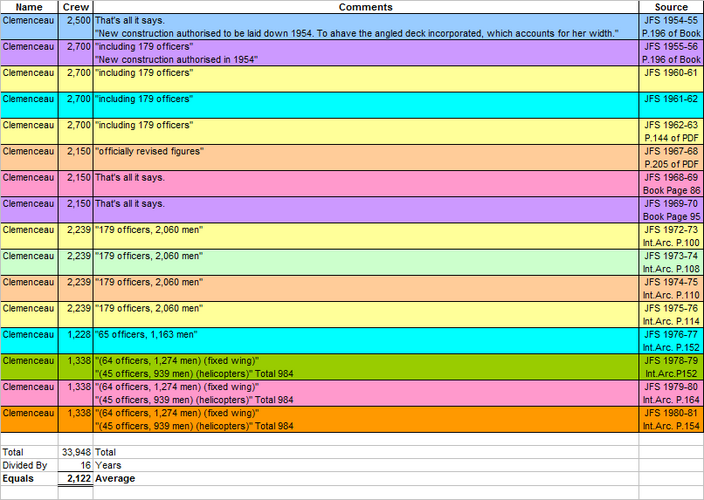Click the bold "Equals" label
Viewport: 704px width, 500px height.
click(18, 478)
